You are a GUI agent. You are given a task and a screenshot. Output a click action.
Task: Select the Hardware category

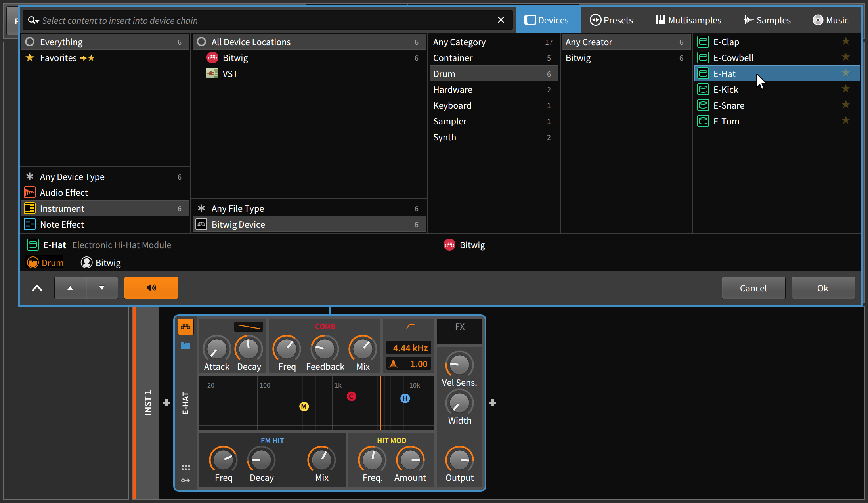pos(493,90)
